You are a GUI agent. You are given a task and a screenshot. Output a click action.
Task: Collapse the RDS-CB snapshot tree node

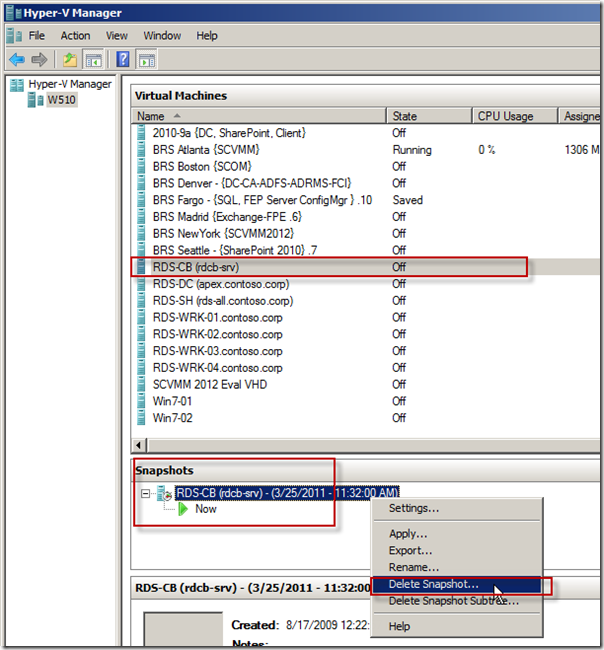145,493
